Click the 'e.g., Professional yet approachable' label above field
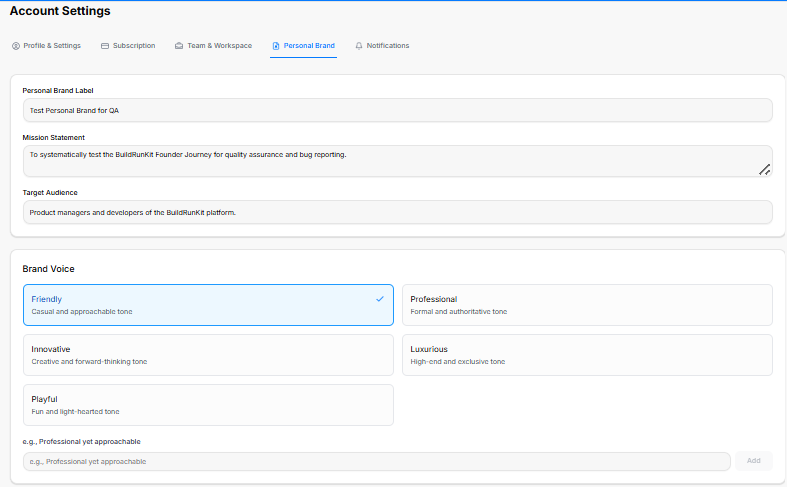 click(x=81, y=442)
